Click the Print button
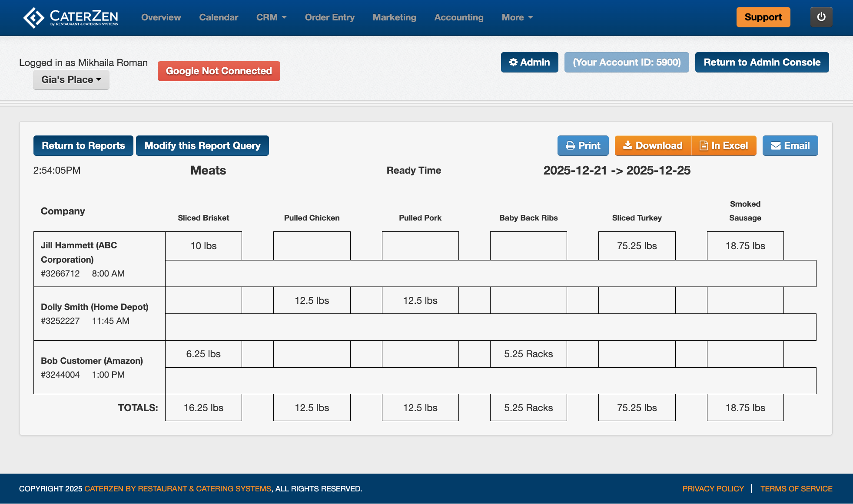This screenshot has height=504, width=853. click(x=583, y=146)
